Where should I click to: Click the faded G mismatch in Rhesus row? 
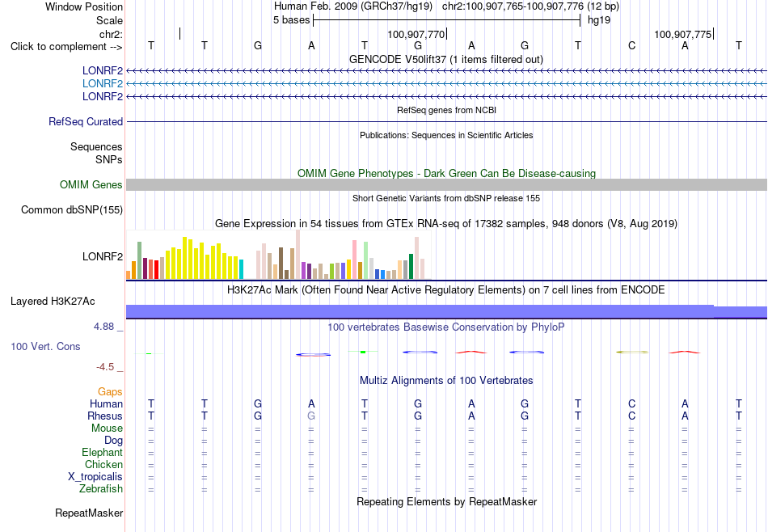[x=311, y=416]
